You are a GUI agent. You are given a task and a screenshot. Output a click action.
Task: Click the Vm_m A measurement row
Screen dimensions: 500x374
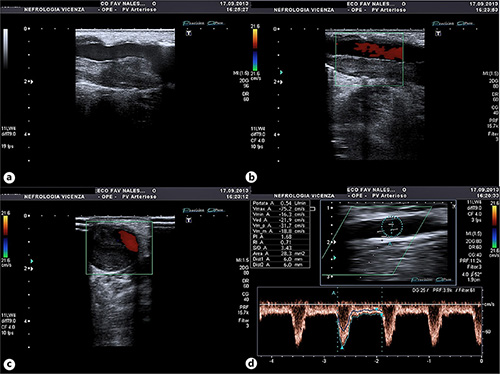pos(280,231)
